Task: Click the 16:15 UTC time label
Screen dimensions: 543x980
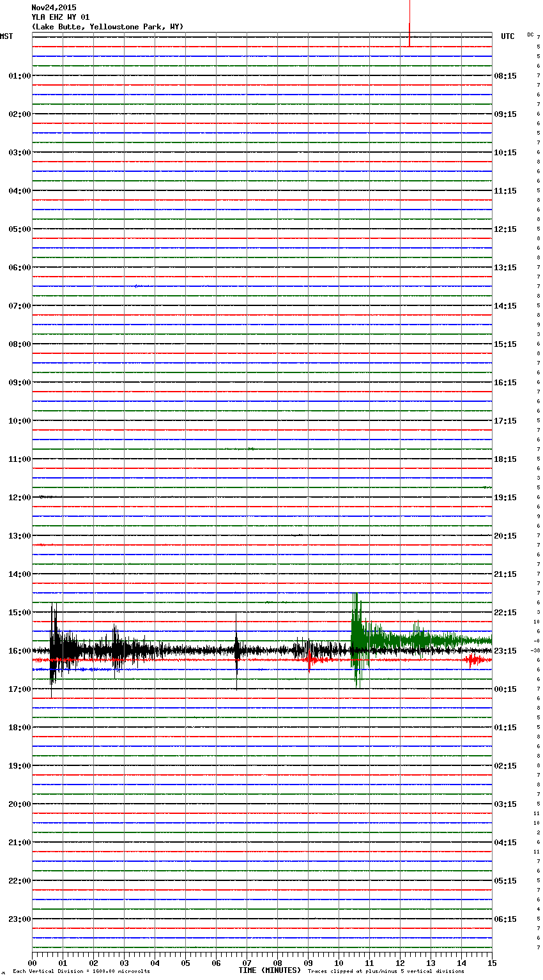Action: click(505, 383)
